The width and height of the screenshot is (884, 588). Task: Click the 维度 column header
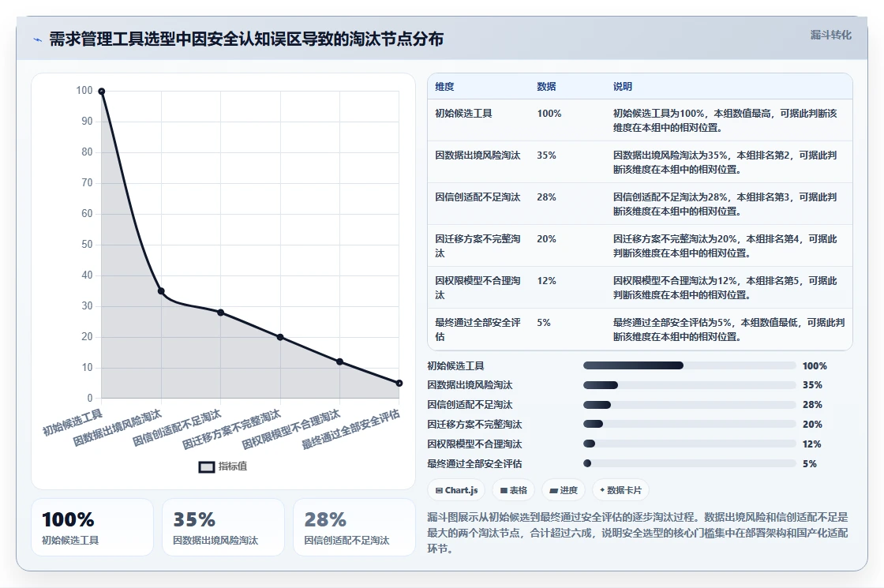pos(444,86)
